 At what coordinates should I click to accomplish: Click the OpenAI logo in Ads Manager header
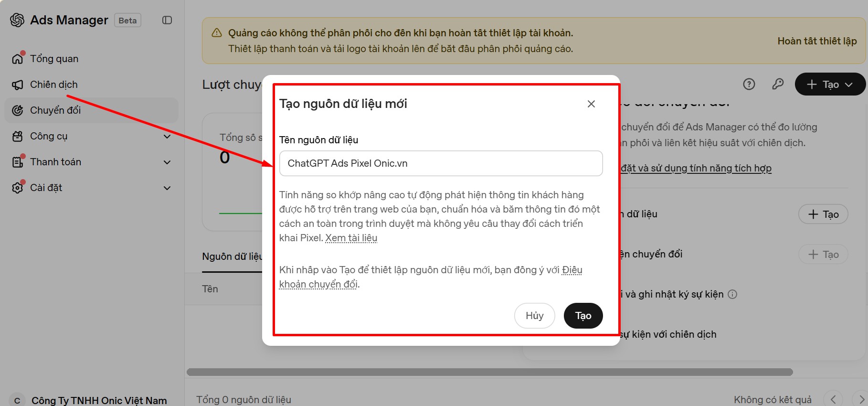click(x=17, y=20)
